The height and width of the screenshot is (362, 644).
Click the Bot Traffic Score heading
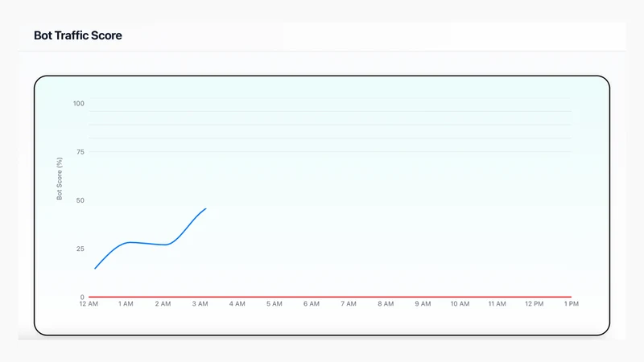click(x=77, y=35)
